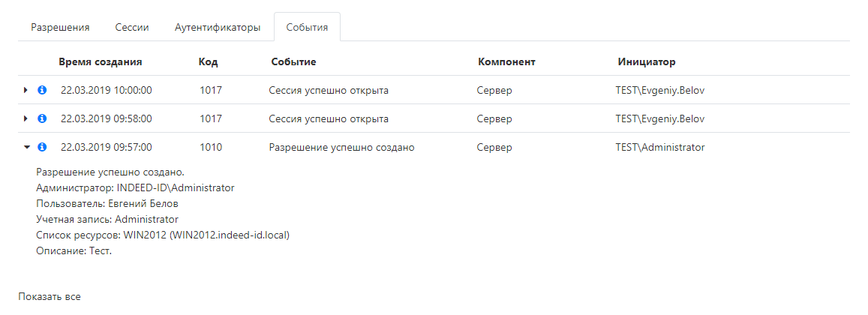Screen dimensions: 868x315
Task: Click the first Сессия успешно открыта event
Action: pyautogui.click(x=329, y=90)
